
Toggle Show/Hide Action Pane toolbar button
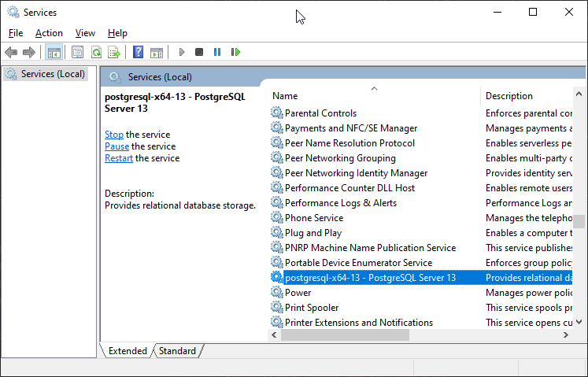tap(157, 53)
